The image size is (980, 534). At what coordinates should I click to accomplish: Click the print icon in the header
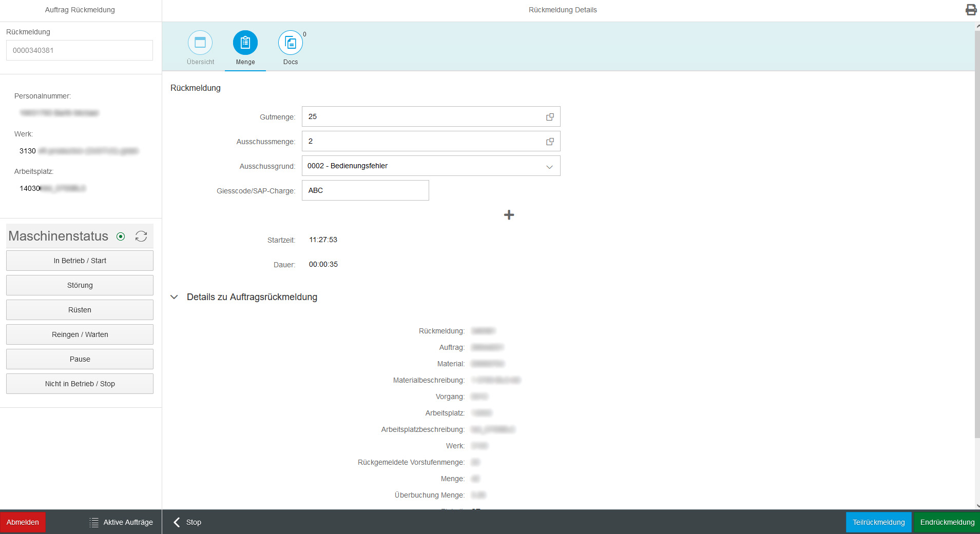tap(971, 10)
